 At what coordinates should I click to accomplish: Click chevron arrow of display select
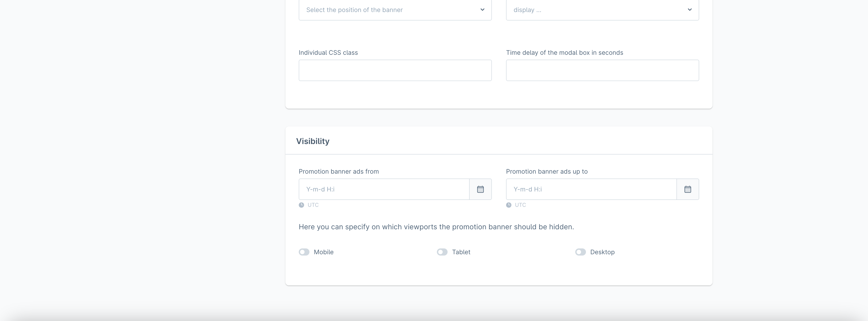pyautogui.click(x=689, y=10)
